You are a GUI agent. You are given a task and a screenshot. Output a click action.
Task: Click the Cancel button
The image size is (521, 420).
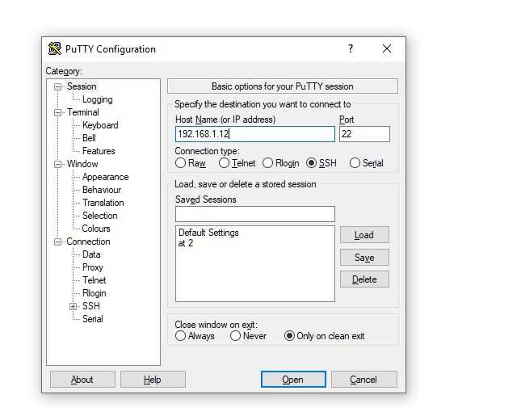[x=363, y=380]
